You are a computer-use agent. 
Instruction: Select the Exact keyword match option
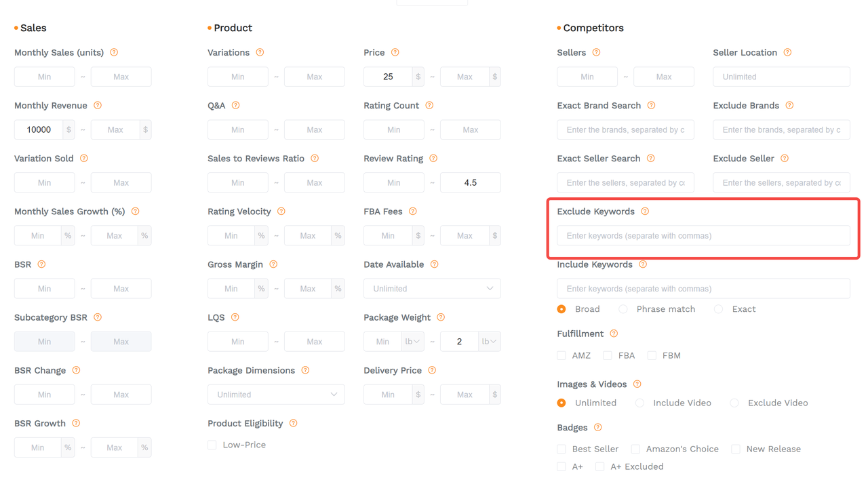(x=718, y=309)
